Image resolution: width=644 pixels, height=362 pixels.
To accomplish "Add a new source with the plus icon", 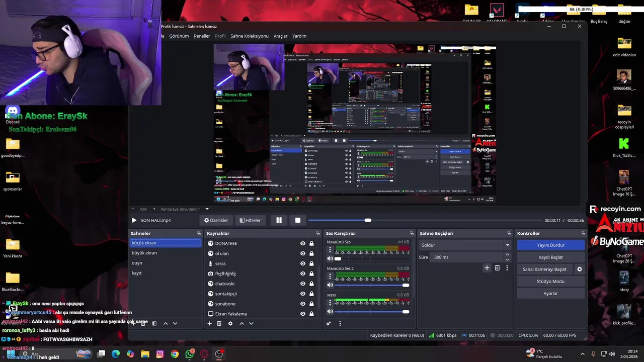I will 210,323.
